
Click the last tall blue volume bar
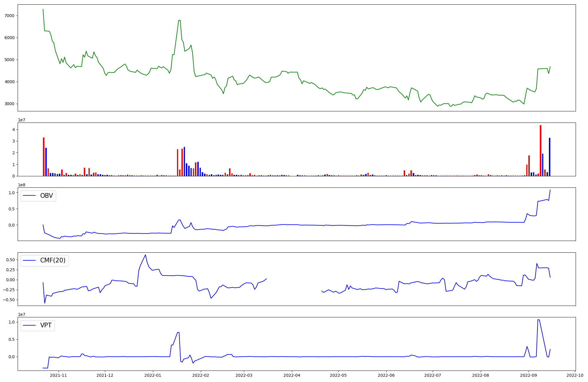[549, 157]
